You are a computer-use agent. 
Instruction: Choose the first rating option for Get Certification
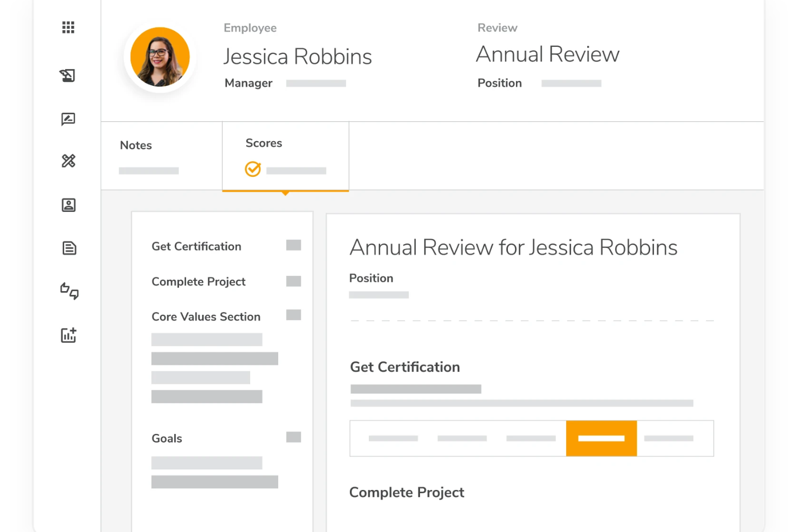393,439
